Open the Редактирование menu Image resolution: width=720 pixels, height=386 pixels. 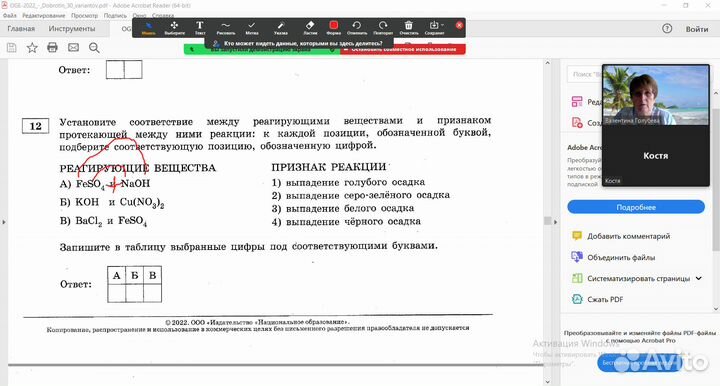click(x=44, y=15)
